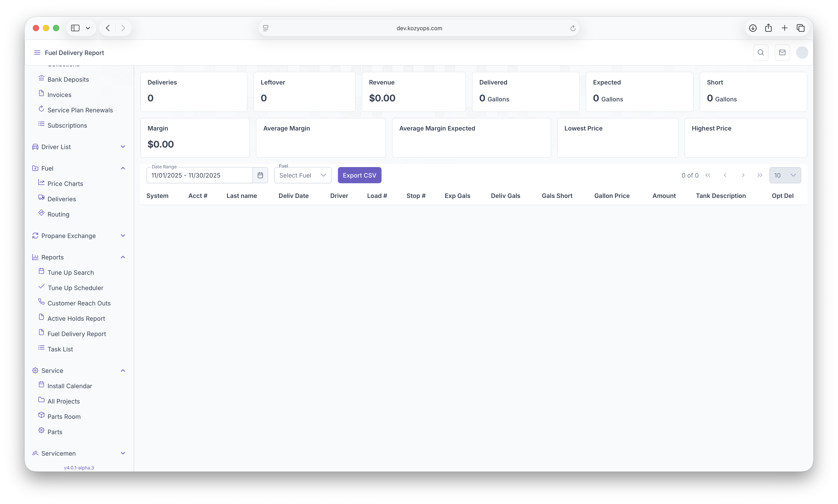Jump to the last page double-arrow
This screenshot has width=838, height=504.
coord(760,175)
